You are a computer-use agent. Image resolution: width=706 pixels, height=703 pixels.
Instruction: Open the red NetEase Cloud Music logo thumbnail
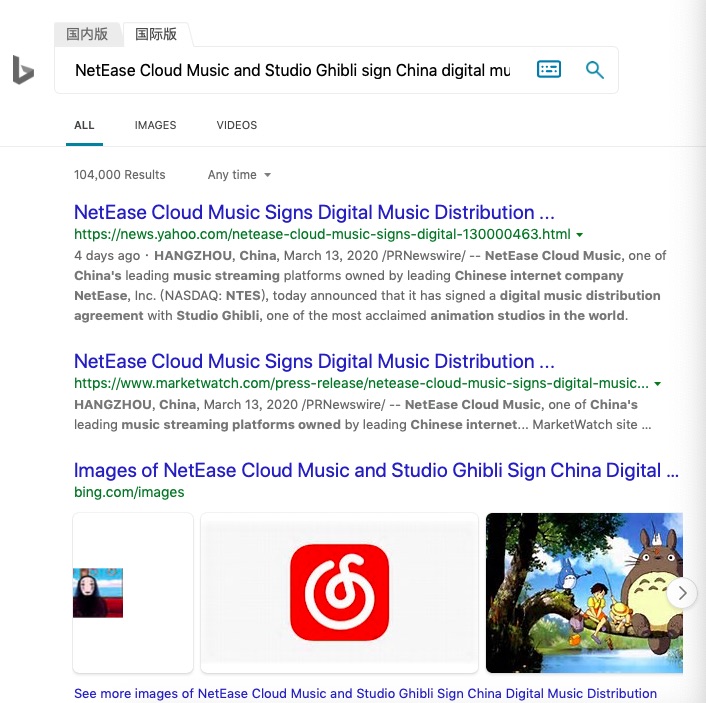coord(339,593)
